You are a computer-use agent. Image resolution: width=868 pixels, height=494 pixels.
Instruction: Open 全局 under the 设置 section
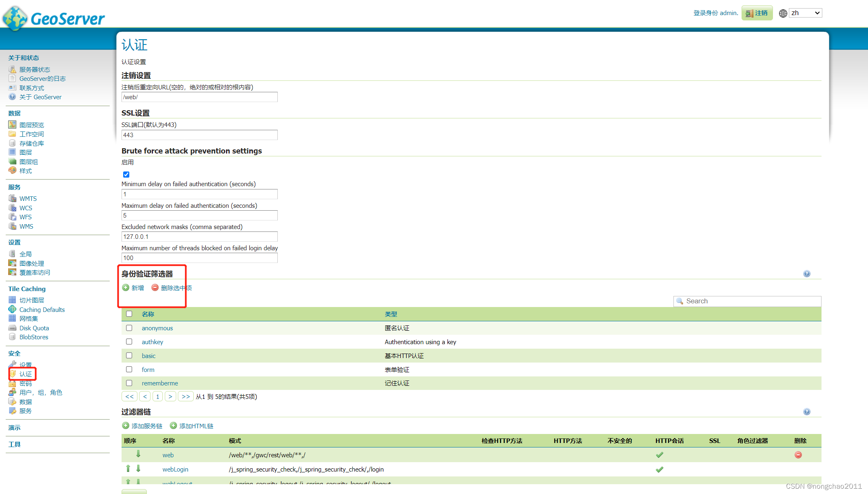point(26,254)
